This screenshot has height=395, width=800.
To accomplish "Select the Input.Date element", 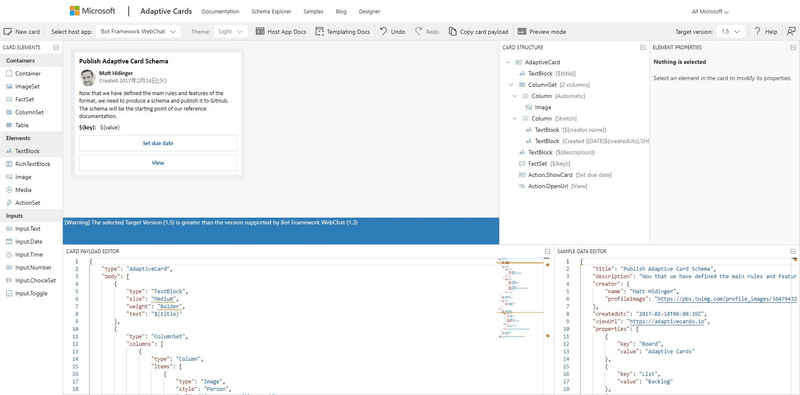I will click(x=31, y=241).
